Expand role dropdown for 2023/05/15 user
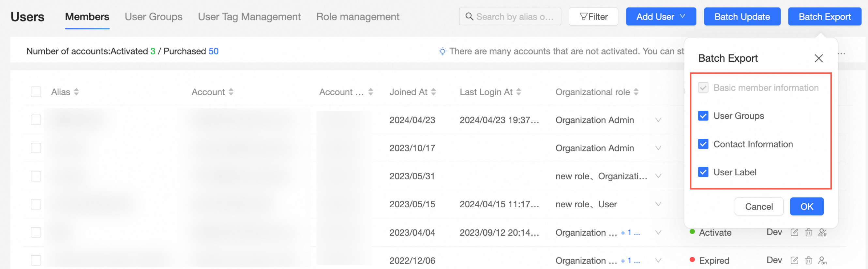This screenshot has height=269, width=868. pyautogui.click(x=658, y=204)
